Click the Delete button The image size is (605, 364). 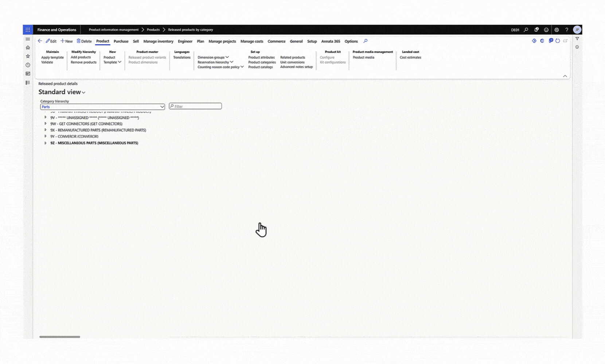coord(84,41)
